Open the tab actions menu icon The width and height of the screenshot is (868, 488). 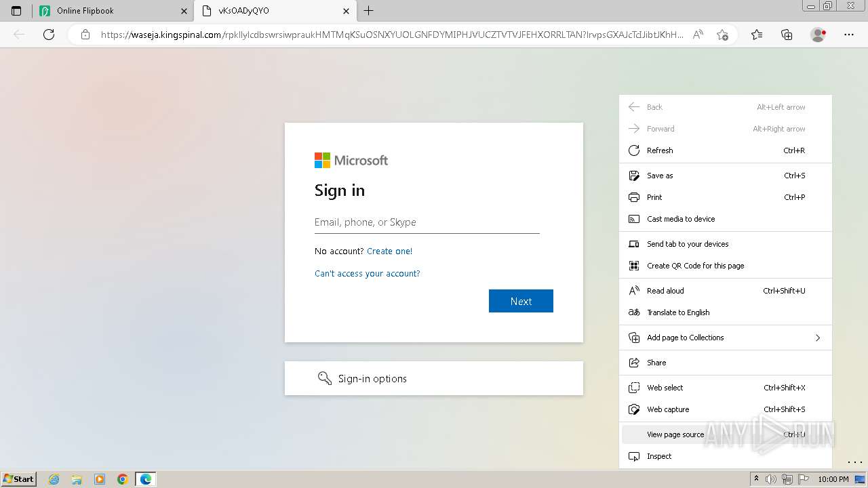coord(16,11)
